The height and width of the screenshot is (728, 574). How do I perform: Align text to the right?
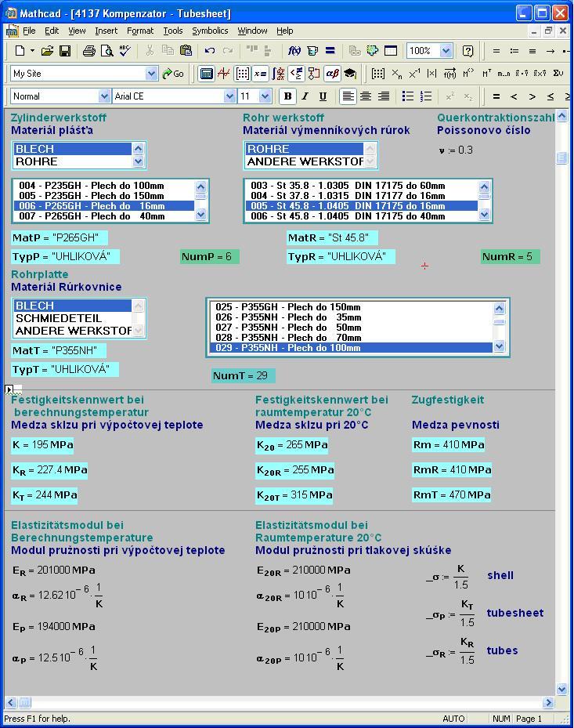click(x=384, y=96)
